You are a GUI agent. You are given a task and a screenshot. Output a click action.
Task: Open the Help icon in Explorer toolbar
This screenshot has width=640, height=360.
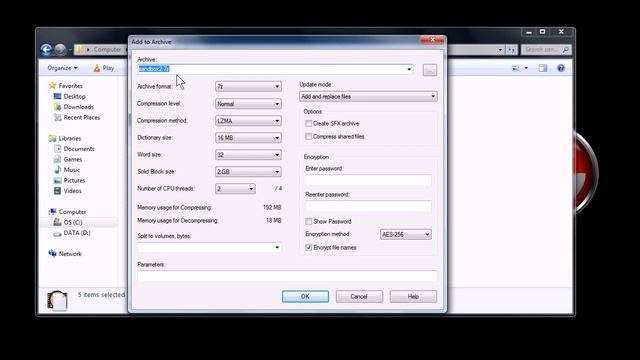coord(561,68)
